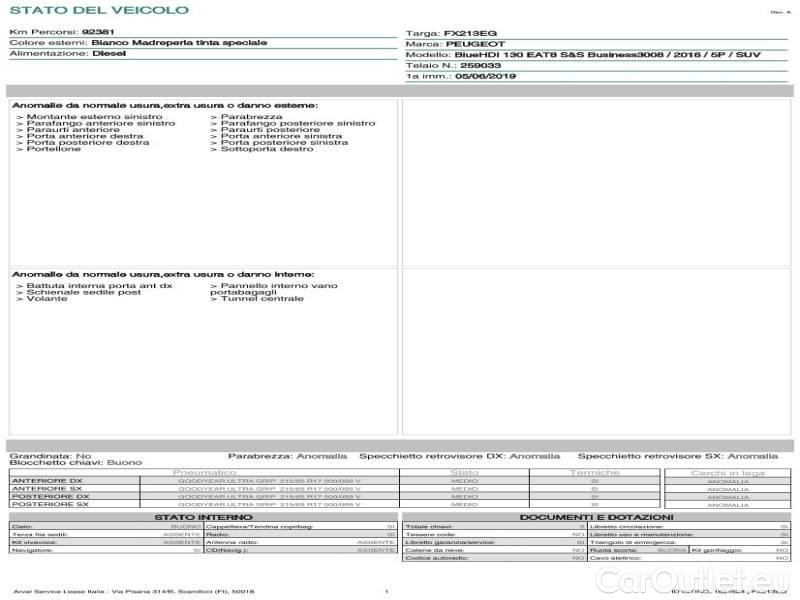
Task: Click the external anomalies section heading
Action: pyautogui.click(x=165, y=106)
